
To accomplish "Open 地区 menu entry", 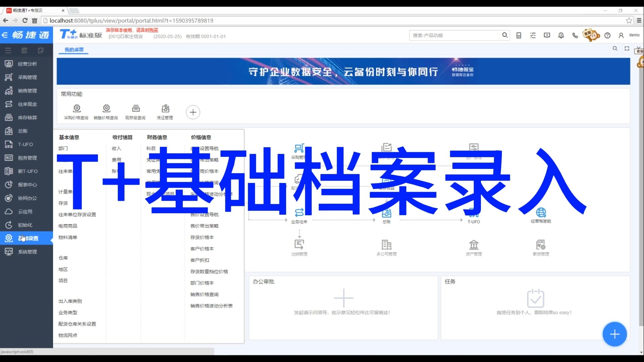I will click(x=63, y=269).
